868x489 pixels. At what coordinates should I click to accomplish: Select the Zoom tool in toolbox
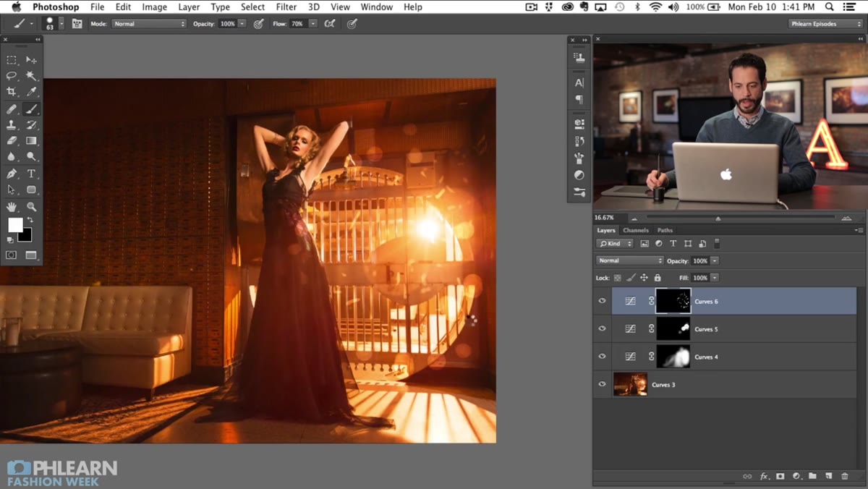click(31, 207)
